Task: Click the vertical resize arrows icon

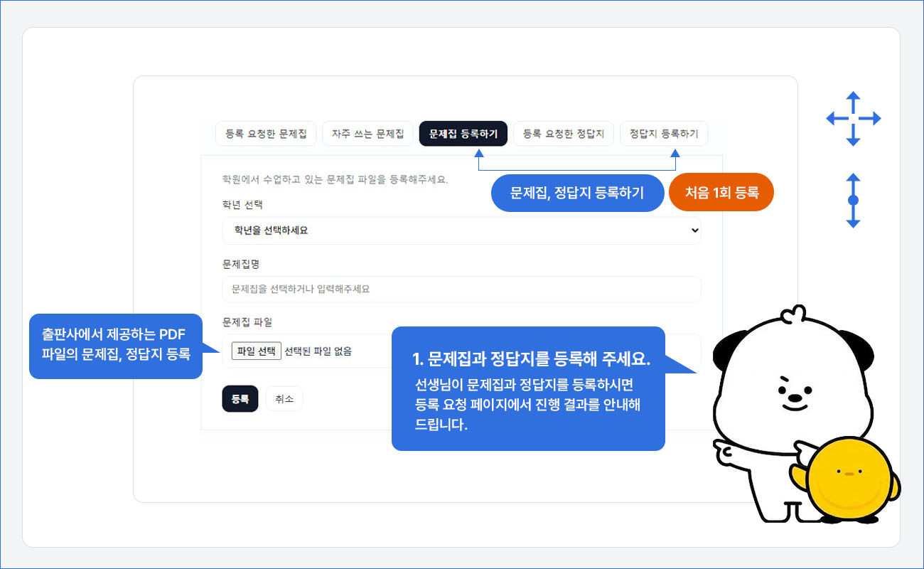Action: tap(854, 201)
